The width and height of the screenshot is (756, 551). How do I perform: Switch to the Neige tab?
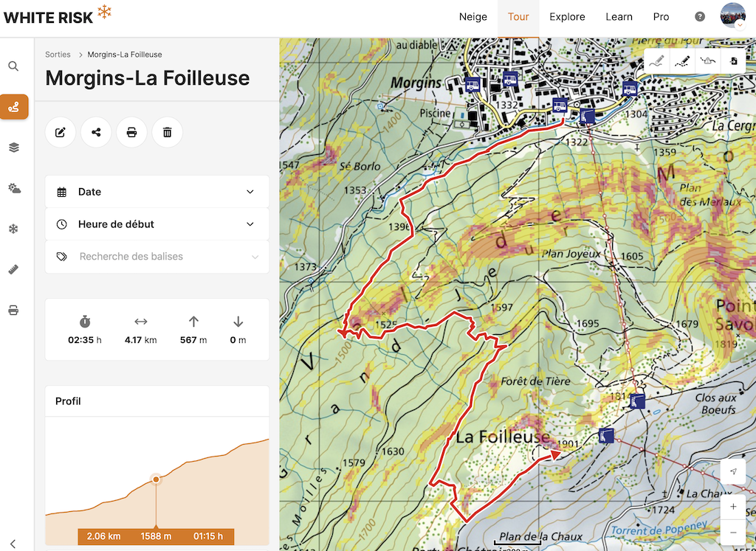click(x=473, y=17)
